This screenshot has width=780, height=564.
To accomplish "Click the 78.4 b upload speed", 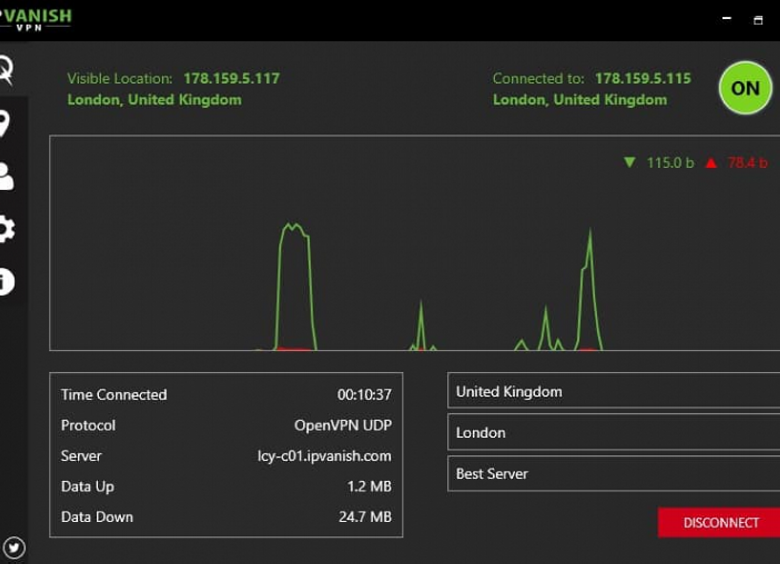I will [x=748, y=163].
